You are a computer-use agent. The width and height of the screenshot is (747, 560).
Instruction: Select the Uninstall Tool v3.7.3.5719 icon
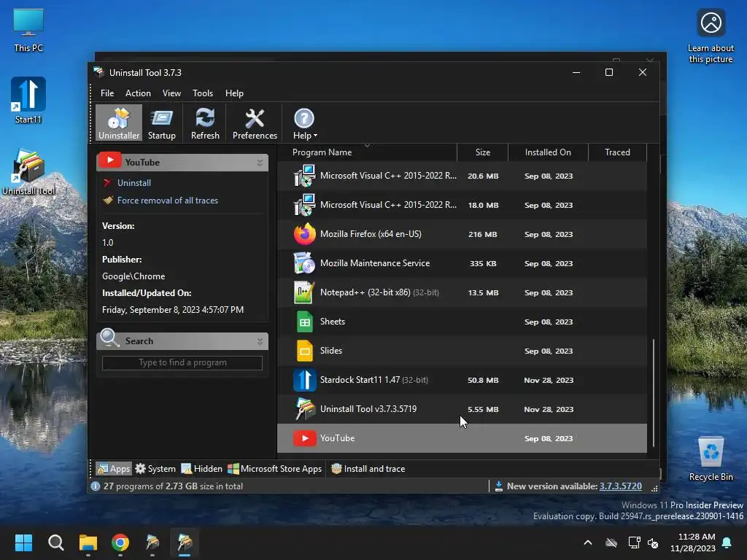(x=304, y=409)
